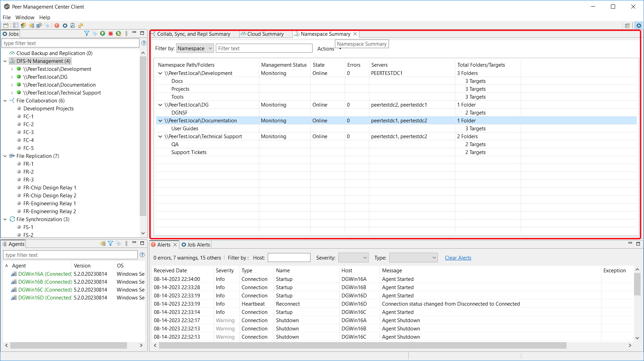Viewport: 644px width, 361px height.
Task: Maximize the Alerts panel
Action: (x=638, y=243)
